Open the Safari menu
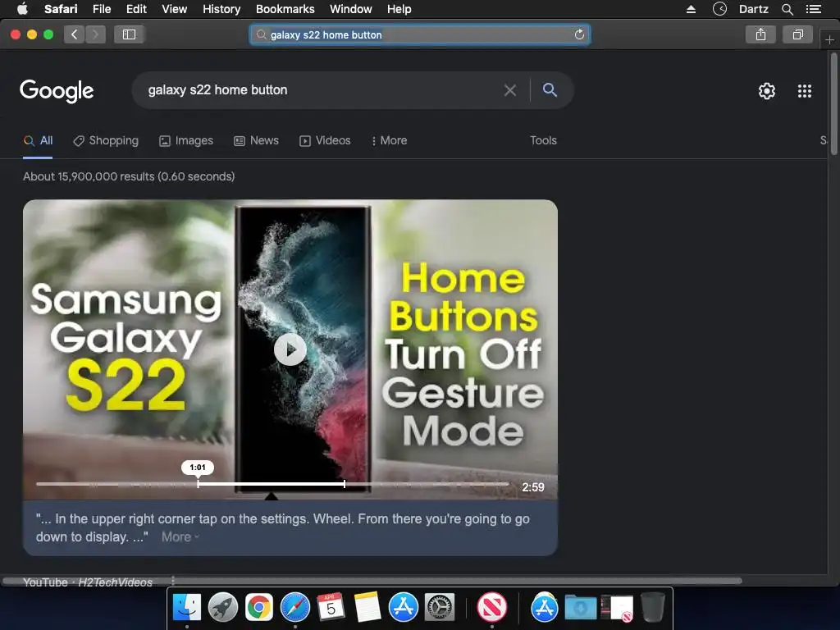 click(61, 9)
